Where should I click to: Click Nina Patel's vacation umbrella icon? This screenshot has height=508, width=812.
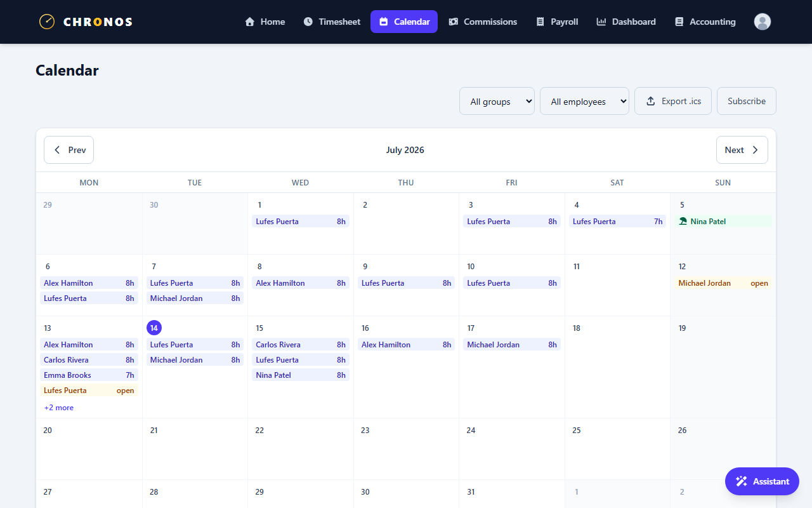(683, 222)
